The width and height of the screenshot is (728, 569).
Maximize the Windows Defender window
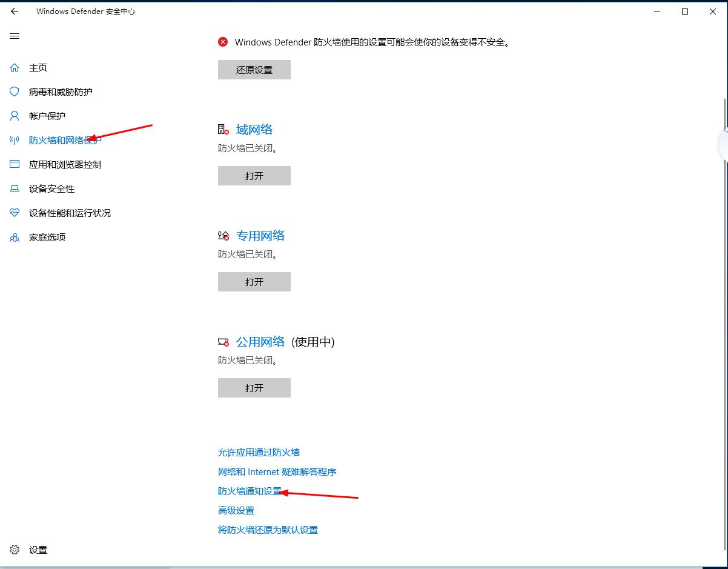[x=685, y=12]
